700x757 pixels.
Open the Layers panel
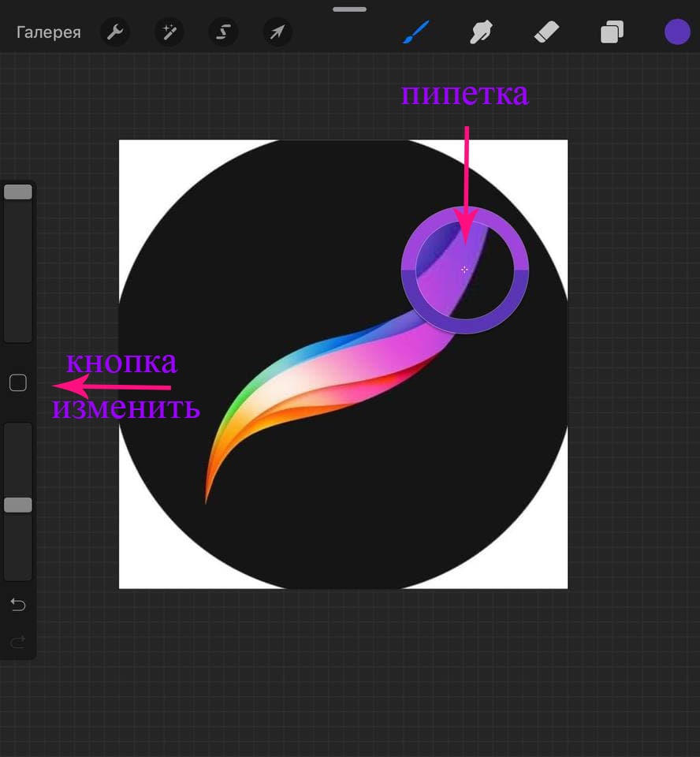tap(611, 32)
